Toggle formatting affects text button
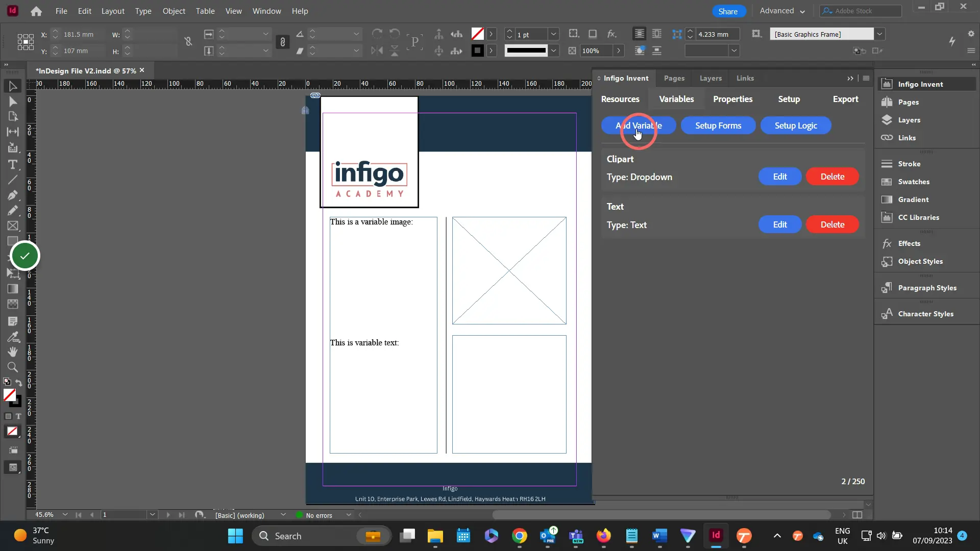The image size is (980, 551). [x=18, y=416]
